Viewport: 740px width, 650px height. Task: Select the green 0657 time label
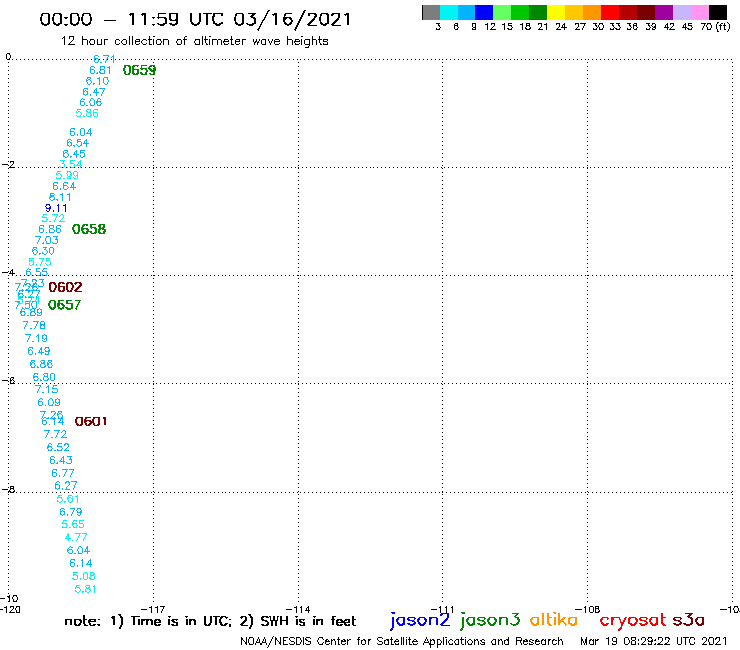tap(64, 305)
